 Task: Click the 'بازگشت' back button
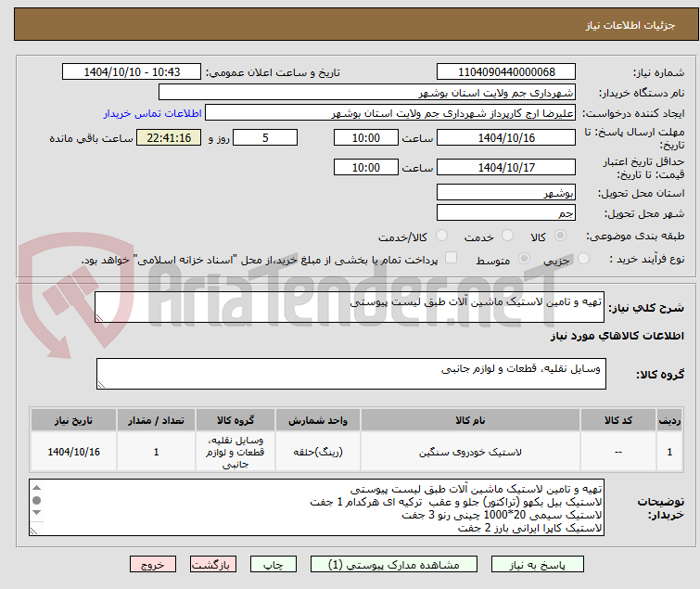point(213,565)
